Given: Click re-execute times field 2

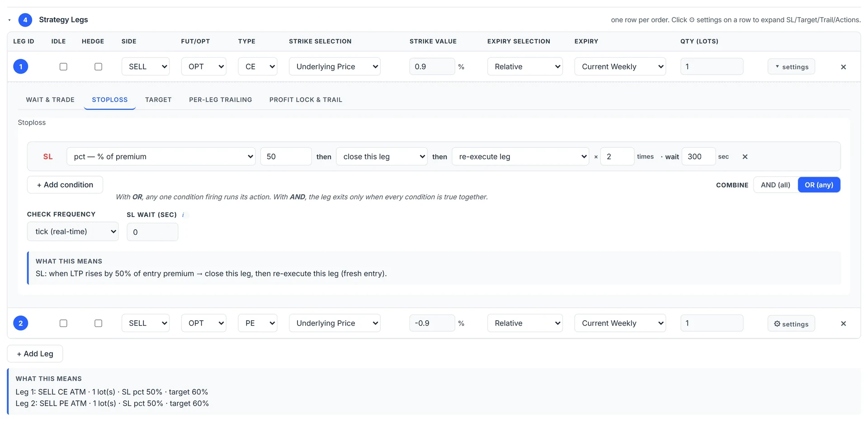Looking at the screenshot, I should [617, 156].
